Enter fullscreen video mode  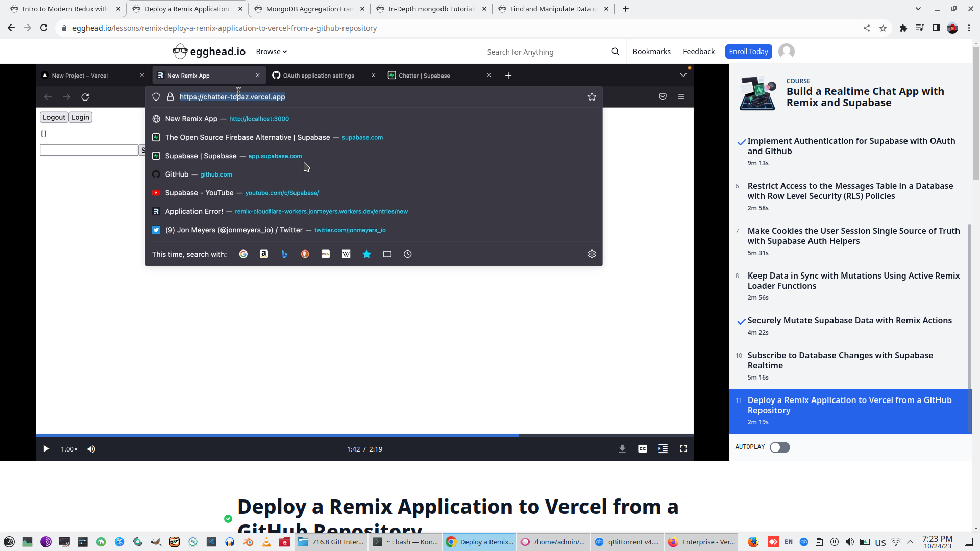[x=683, y=449]
